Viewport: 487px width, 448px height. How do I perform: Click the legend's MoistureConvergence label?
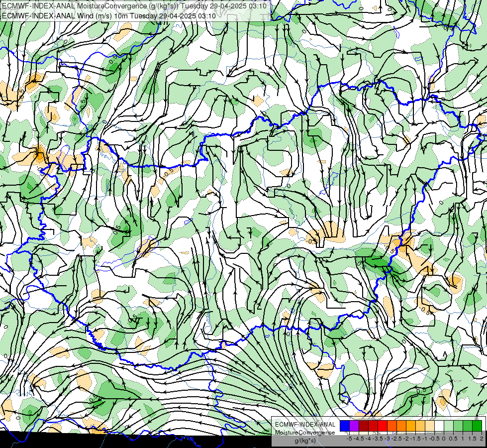[305, 433]
